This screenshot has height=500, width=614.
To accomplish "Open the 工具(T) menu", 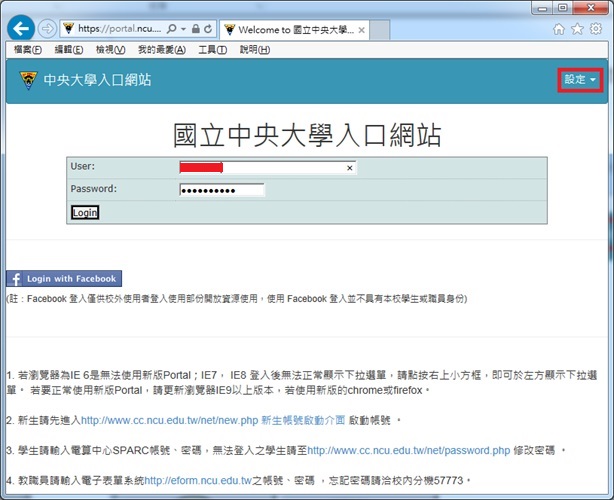I will click(x=213, y=50).
